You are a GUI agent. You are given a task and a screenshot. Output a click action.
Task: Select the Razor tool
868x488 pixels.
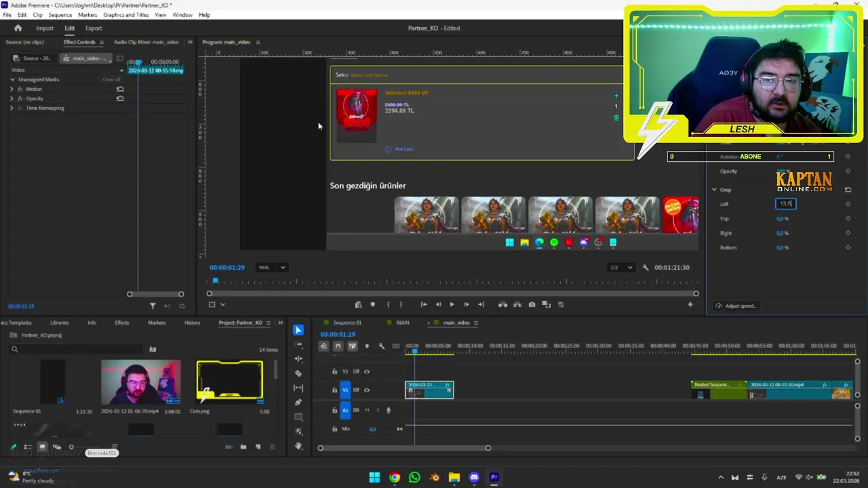point(298,373)
